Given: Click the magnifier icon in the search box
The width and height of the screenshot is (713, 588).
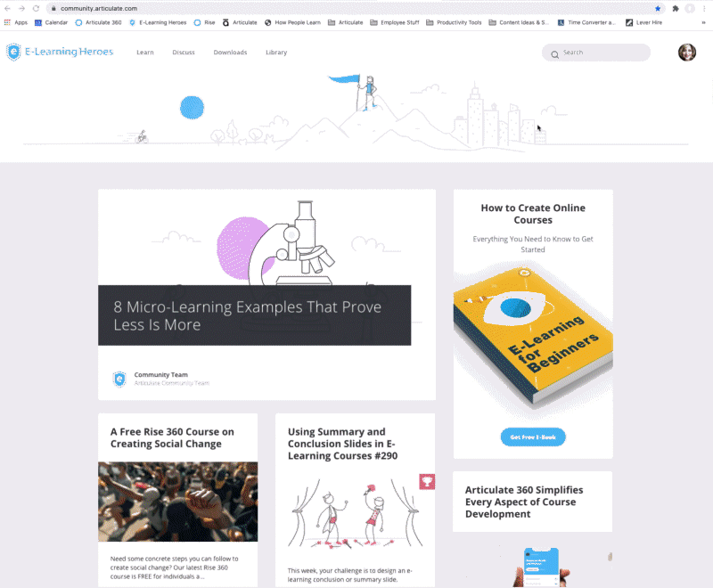Looking at the screenshot, I should (x=554, y=54).
